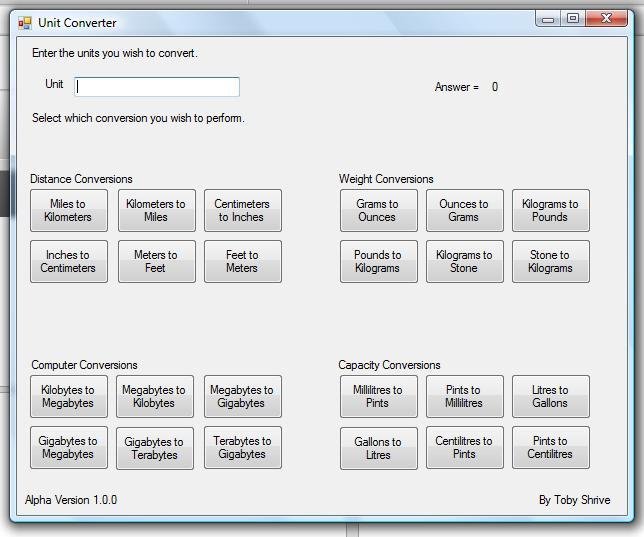Close the Unit Converter window
Screen dimensions: 644x537
pos(607,18)
